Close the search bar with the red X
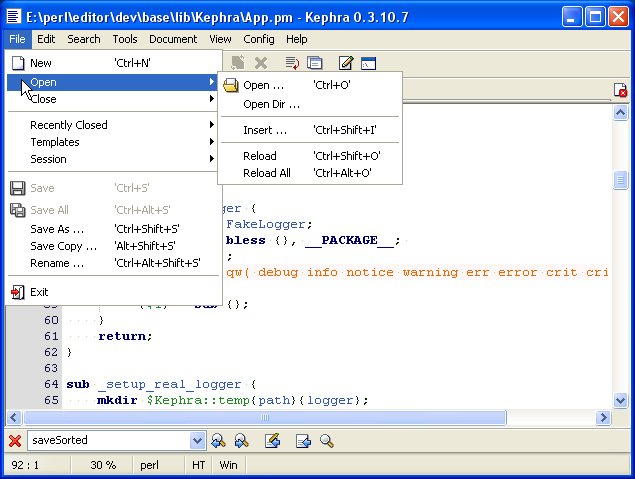Viewport: 635px width, 479px height. point(15,441)
